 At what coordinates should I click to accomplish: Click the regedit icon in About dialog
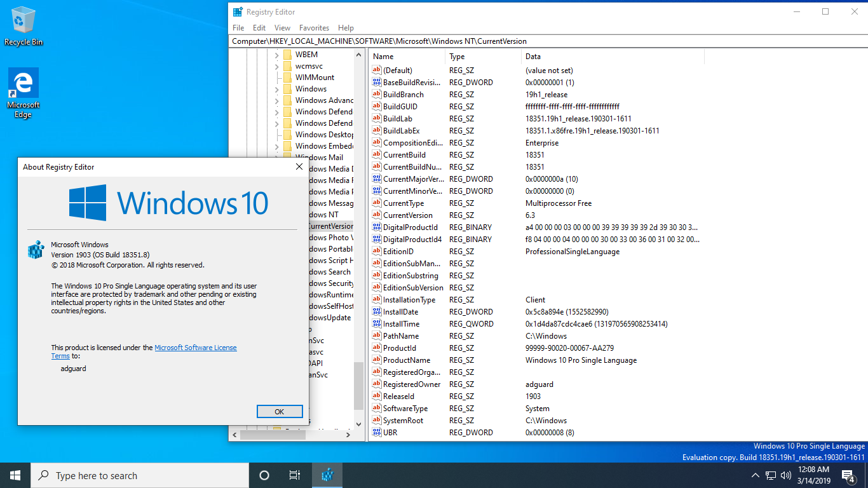(35, 250)
